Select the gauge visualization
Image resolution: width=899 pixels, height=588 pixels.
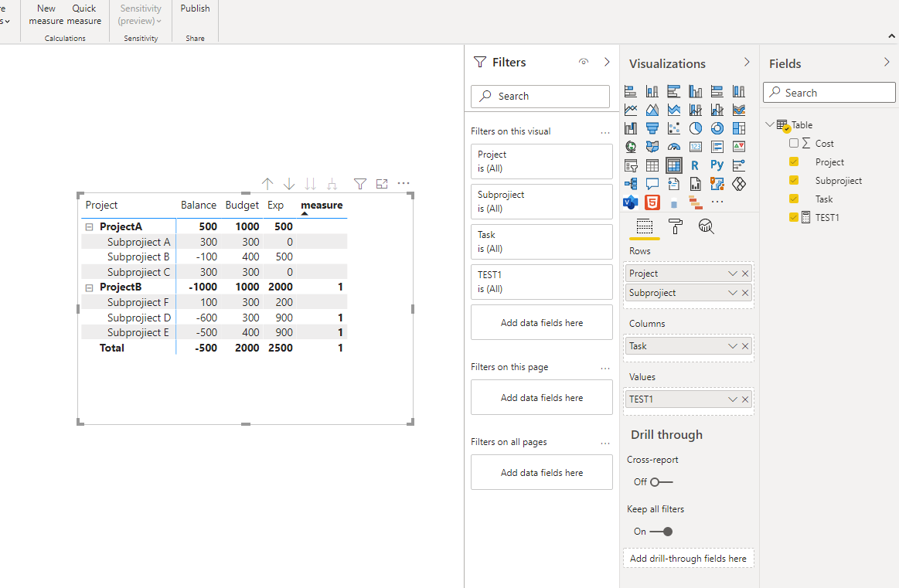pos(674,147)
